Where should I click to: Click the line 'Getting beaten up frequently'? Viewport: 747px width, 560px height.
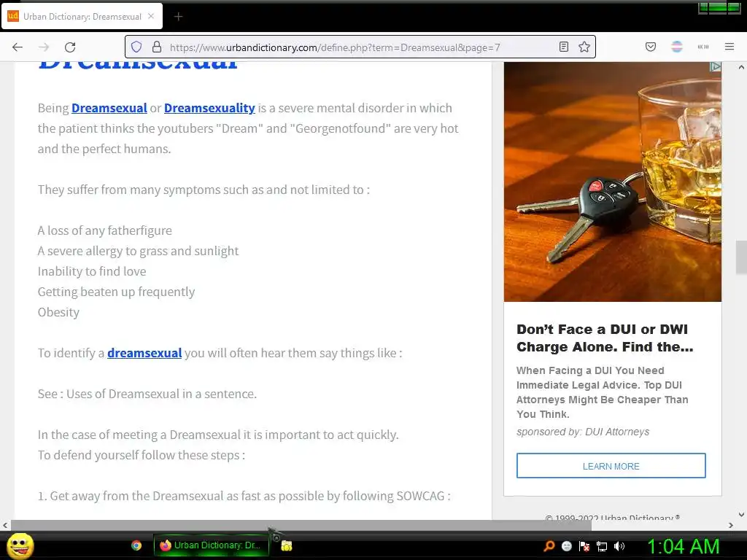(x=116, y=292)
